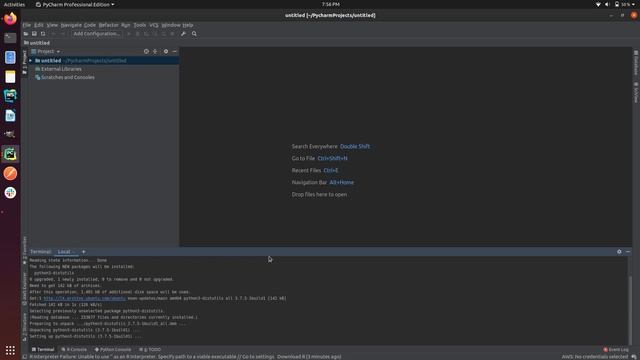Hide the Project panel with minus icon
Image resolution: width=640 pixels, height=360 pixels.
point(175,51)
